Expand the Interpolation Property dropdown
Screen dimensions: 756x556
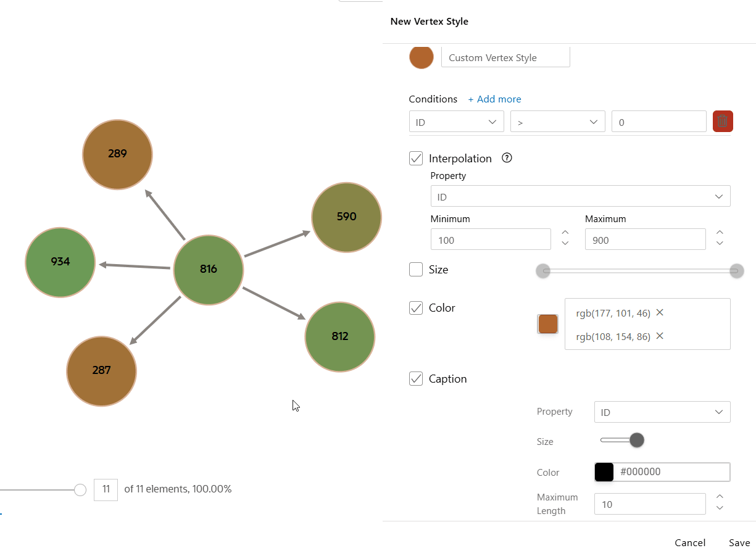[x=581, y=196]
